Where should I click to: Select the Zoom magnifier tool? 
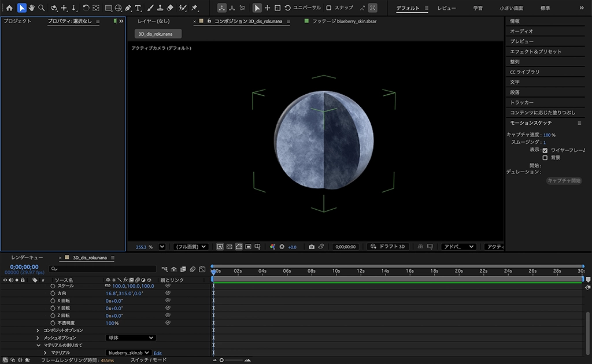click(x=42, y=8)
